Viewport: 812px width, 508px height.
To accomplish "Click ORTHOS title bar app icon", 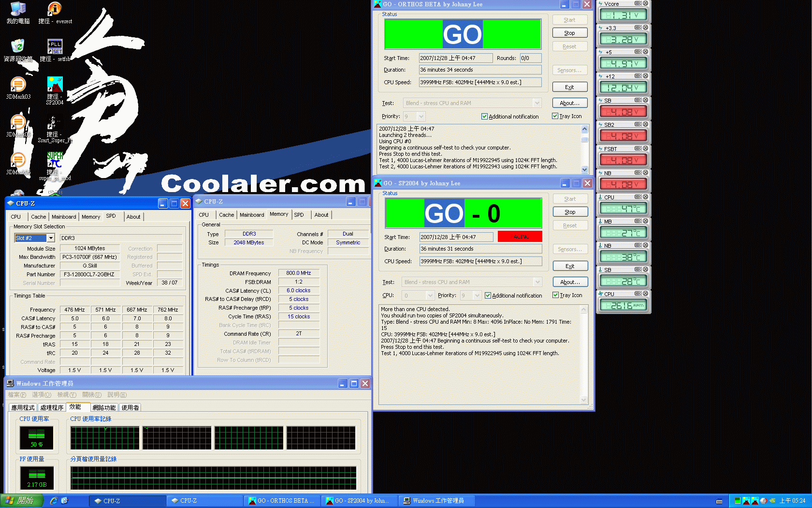I will click(377, 4).
